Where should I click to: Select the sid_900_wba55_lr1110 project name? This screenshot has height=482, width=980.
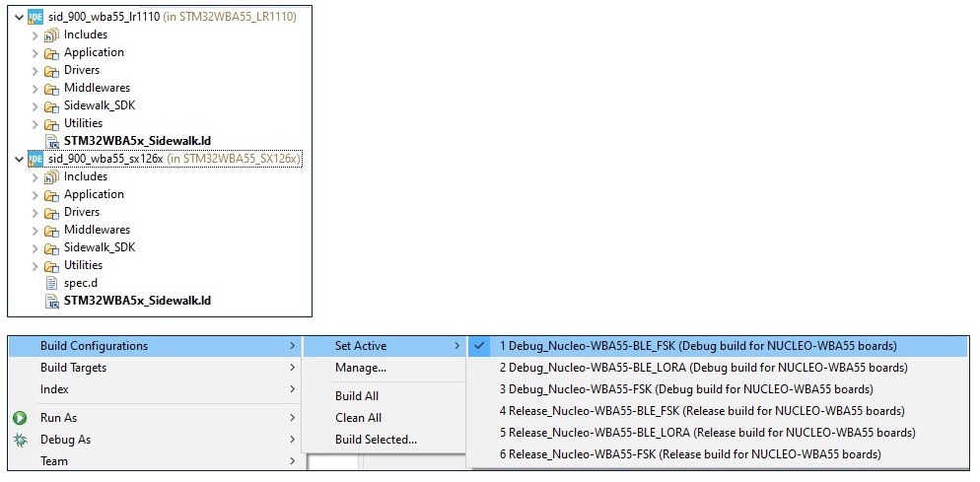[104, 17]
